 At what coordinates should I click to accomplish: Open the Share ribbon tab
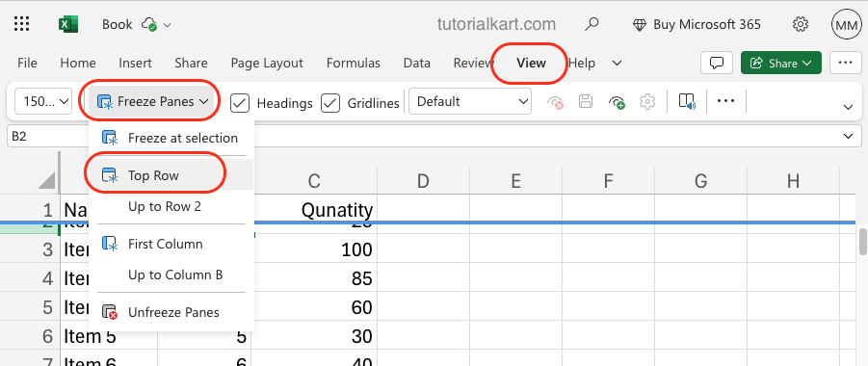(191, 64)
